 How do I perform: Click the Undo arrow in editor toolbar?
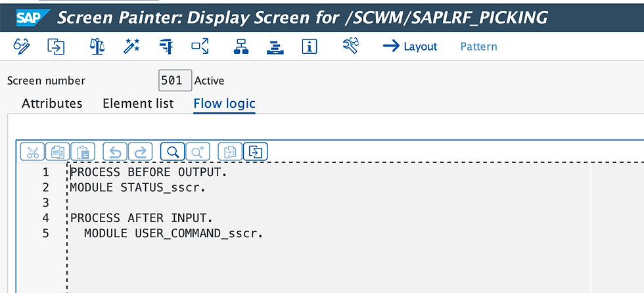click(115, 152)
